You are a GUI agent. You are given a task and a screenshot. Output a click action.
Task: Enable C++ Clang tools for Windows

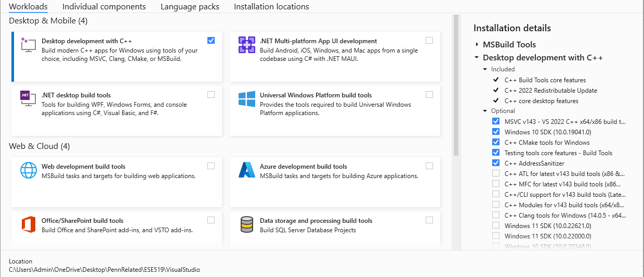click(496, 215)
